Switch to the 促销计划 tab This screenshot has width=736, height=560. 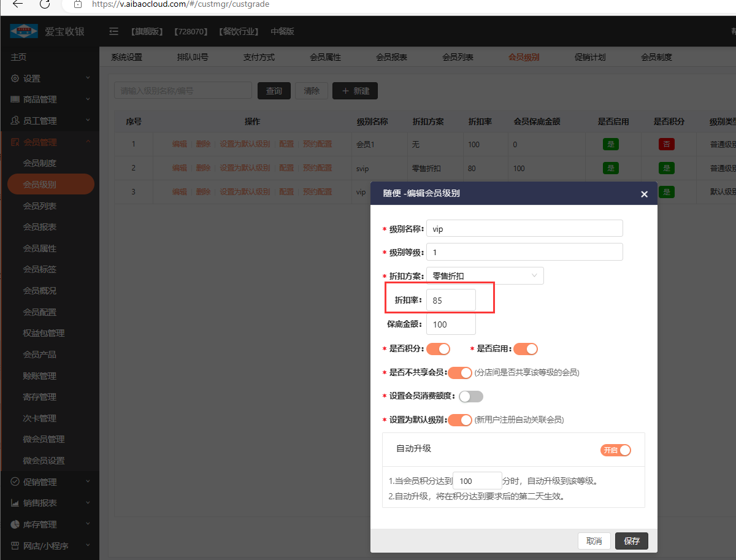click(590, 57)
